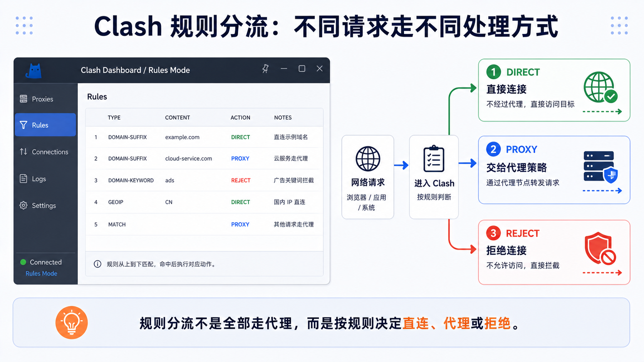This screenshot has width=644, height=362.
Task: Click the Connected status text
Action: pyautogui.click(x=46, y=262)
